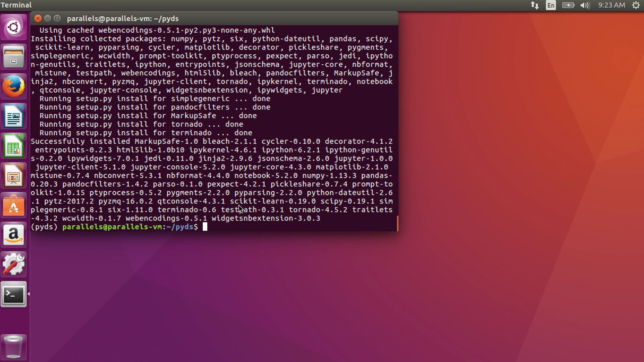
Task: Click the Terminal title in the top bar
Action: 16,5
